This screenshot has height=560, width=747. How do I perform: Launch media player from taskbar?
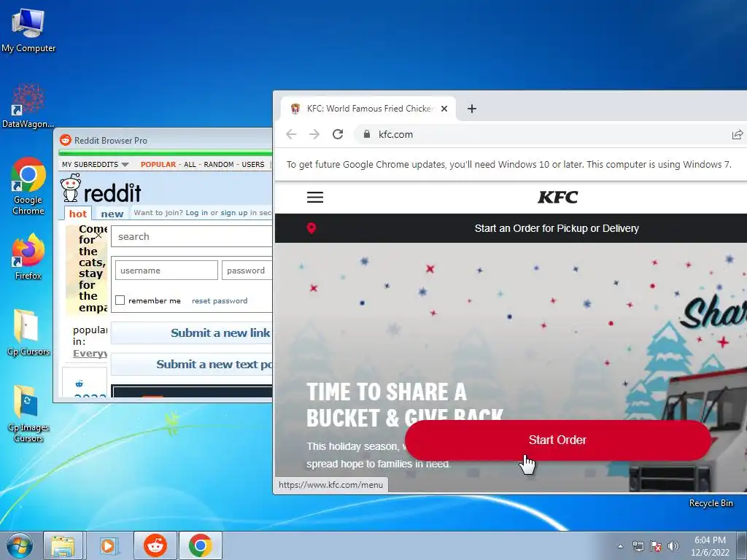(x=109, y=545)
